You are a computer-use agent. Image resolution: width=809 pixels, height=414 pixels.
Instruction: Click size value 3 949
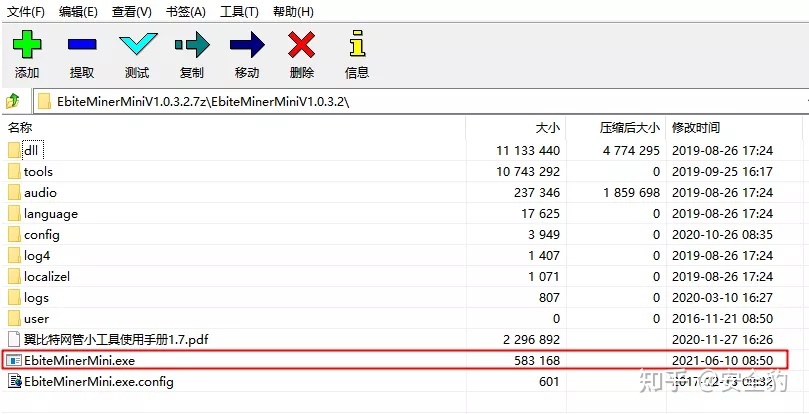point(544,235)
